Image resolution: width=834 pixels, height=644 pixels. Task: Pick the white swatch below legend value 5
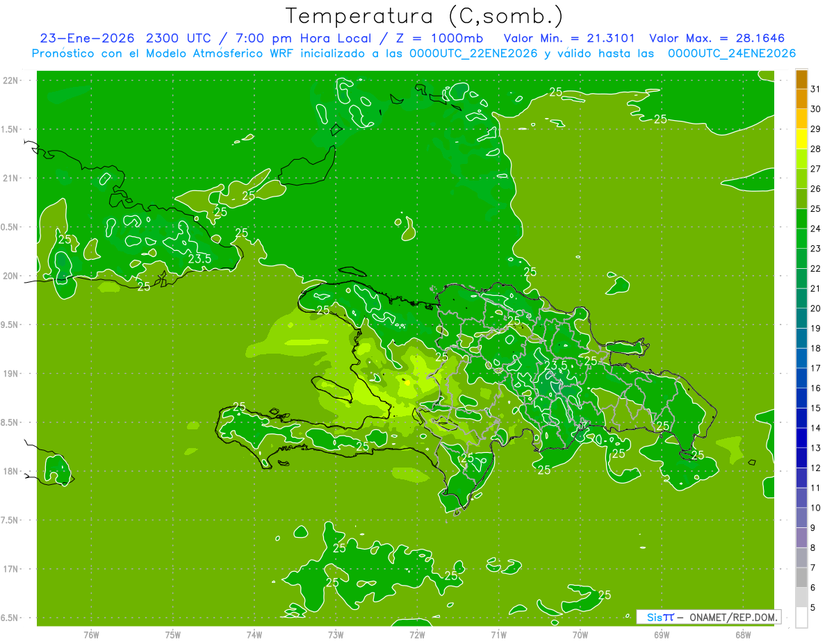pos(801,618)
